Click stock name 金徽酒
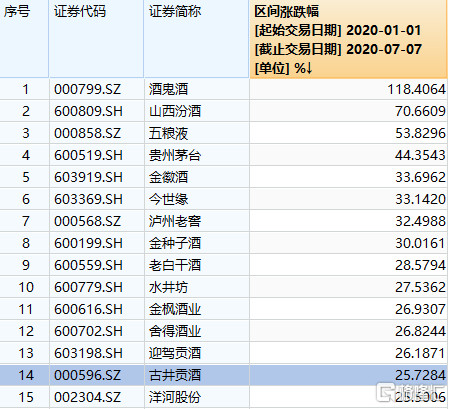 click(x=168, y=177)
